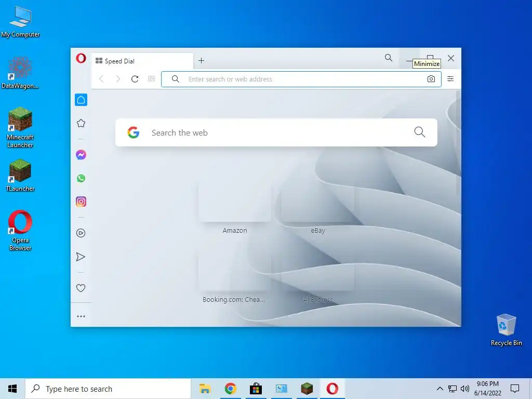Open File Explorer from taskbar
The image size is (532, 399).
pyautogui.click(x=205, y=389)
